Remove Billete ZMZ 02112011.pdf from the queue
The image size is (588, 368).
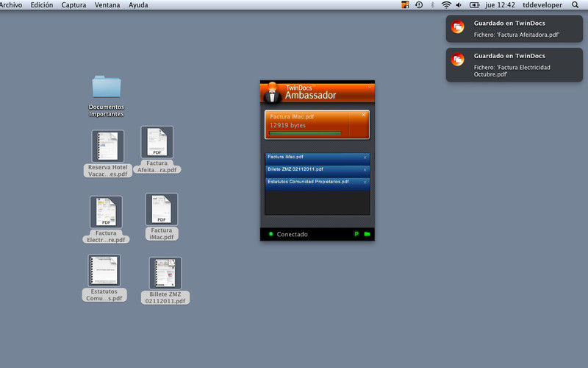click(x=365, y=170)
